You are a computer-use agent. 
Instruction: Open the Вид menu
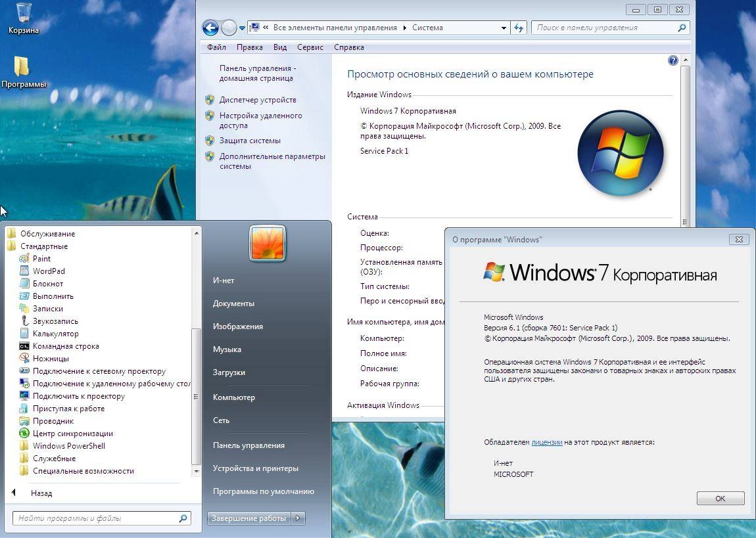(280, 47)
